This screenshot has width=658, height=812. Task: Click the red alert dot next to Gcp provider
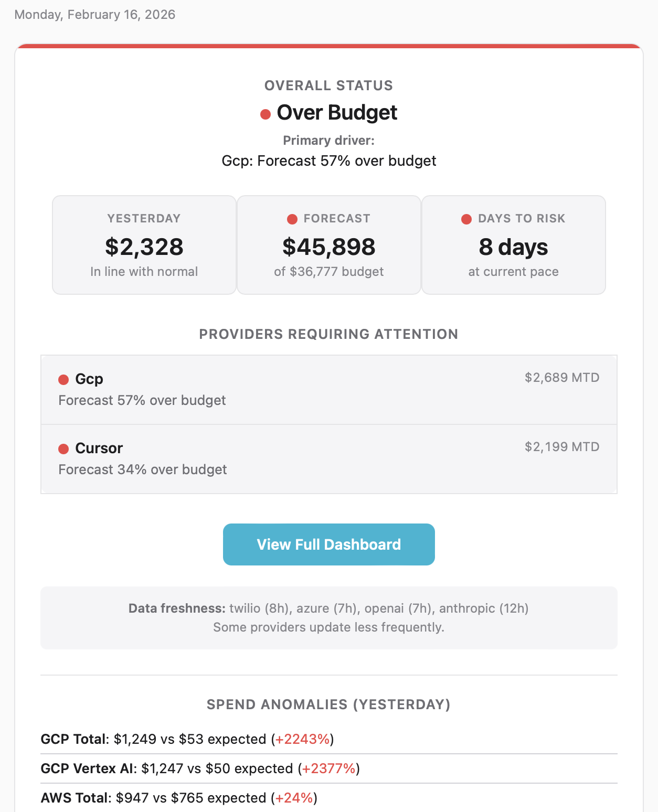(63, 379)
